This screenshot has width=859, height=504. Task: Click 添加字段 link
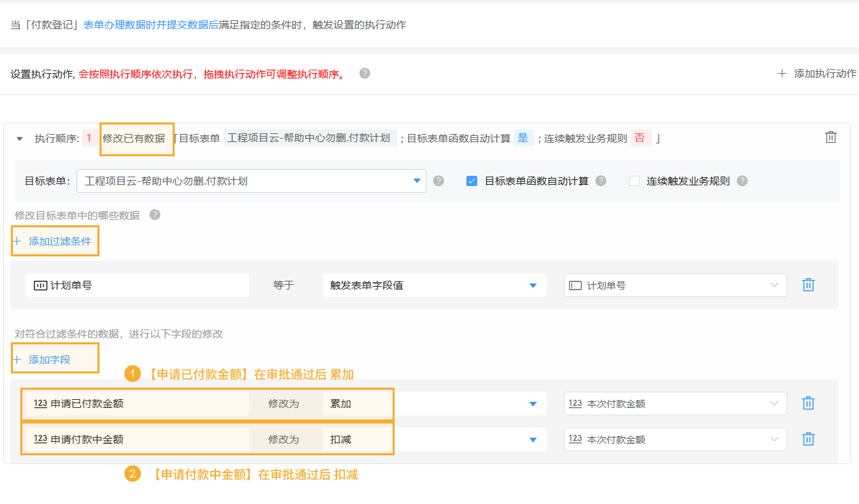point(49,360)
